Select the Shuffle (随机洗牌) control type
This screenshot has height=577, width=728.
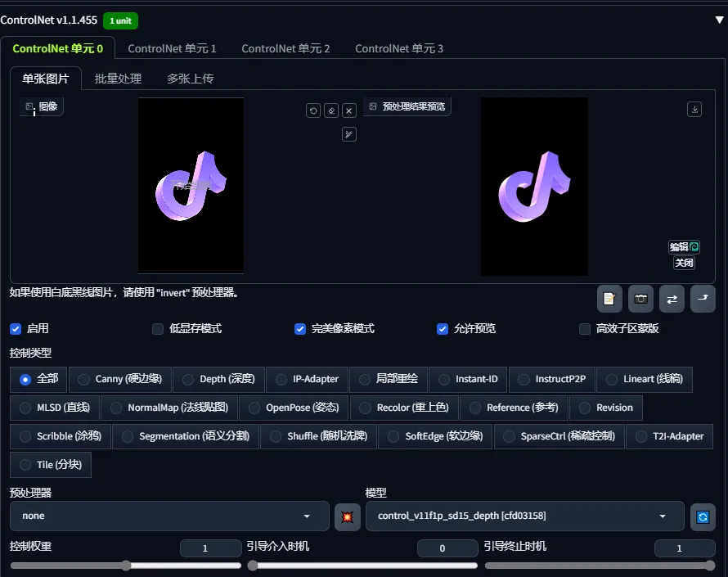pyautogui.click(x=318, y=437)
